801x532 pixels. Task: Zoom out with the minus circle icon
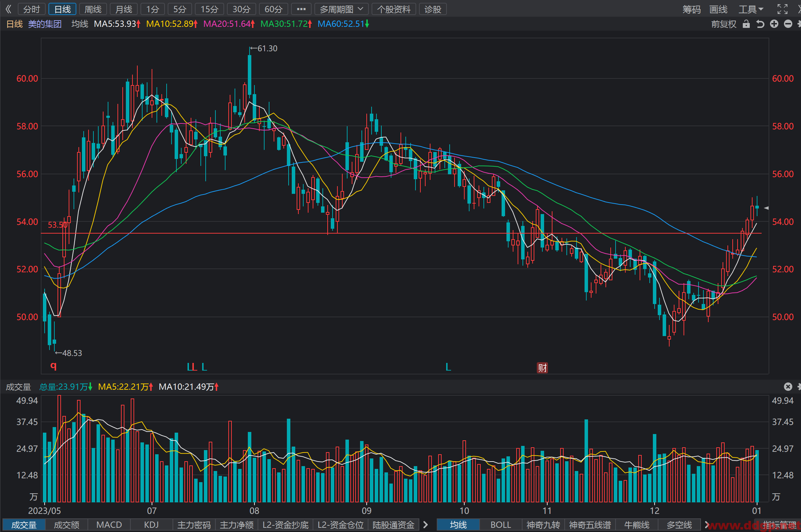click(788, 24)
